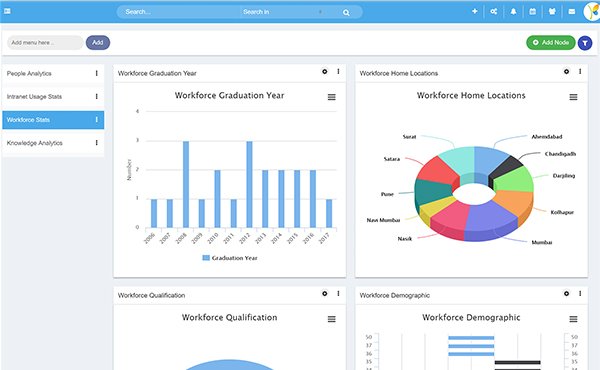600x370 pixels.
Task: Click the Workforce Qualification chart title
Action: tap(229, 318)
